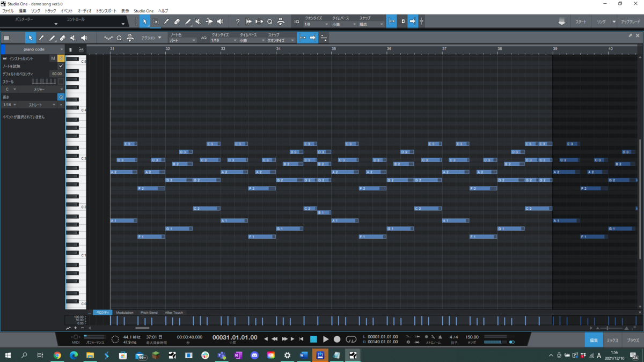Image resolution: width=644 pixels, height=362 pixels.
Task: Click the ブラウズ button
Action: 633,340
